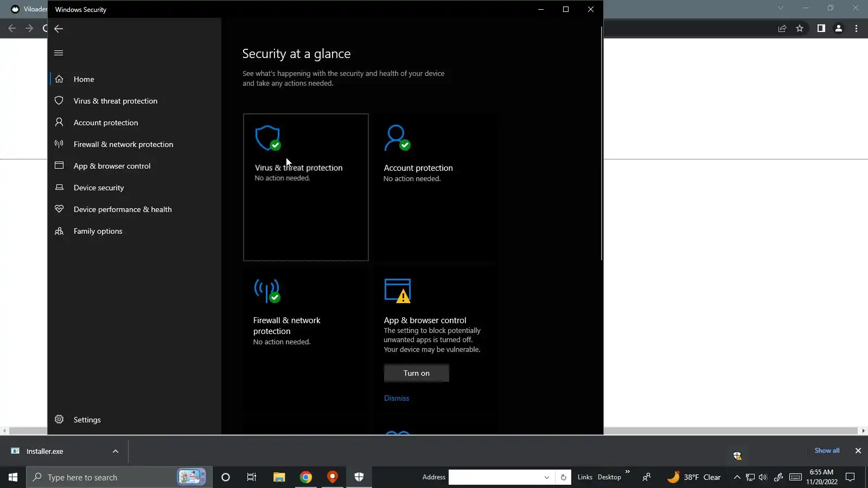The image size is (868, 488).
Task: Open the Desktop toolbar on taskbar
Action: pyautogui.click(x=609, y=477)
